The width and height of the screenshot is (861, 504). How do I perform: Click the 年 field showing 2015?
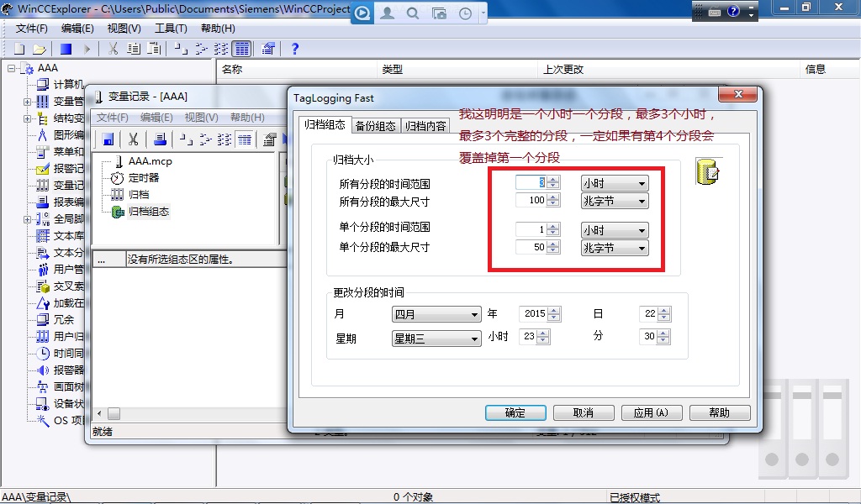pos(533,313)
